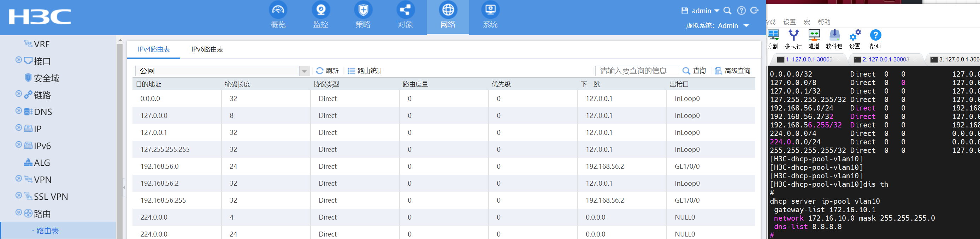
Task: Expand the VPN node
Action: click(18, 179)
